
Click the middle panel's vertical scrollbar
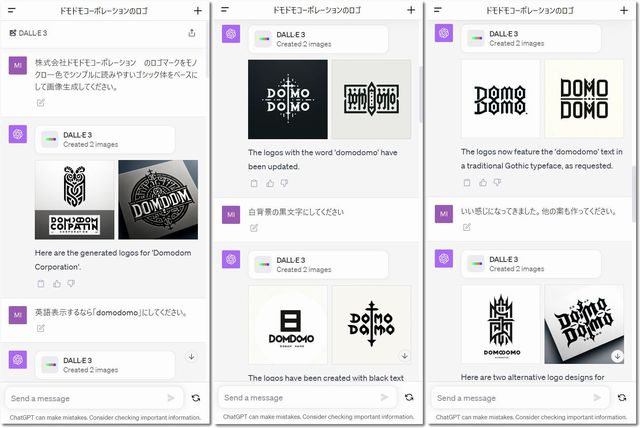click(421, 94)
